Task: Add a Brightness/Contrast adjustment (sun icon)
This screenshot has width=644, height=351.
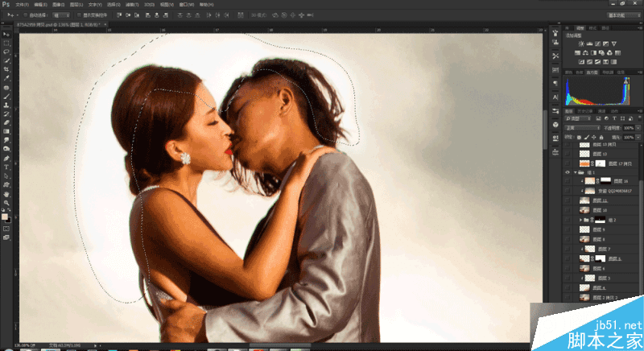Action: (581, 43)
